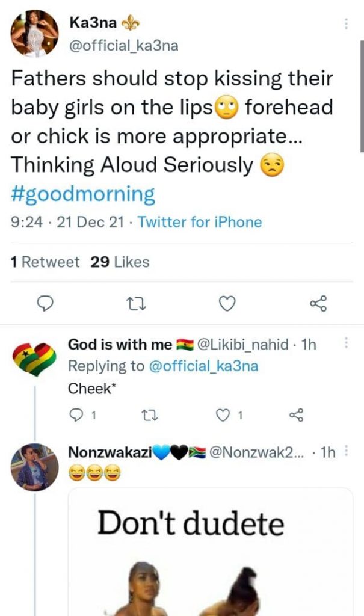This screenshot has height=616, width=364.
Task: View the 29 Likes list
Action: pos(120,262)
